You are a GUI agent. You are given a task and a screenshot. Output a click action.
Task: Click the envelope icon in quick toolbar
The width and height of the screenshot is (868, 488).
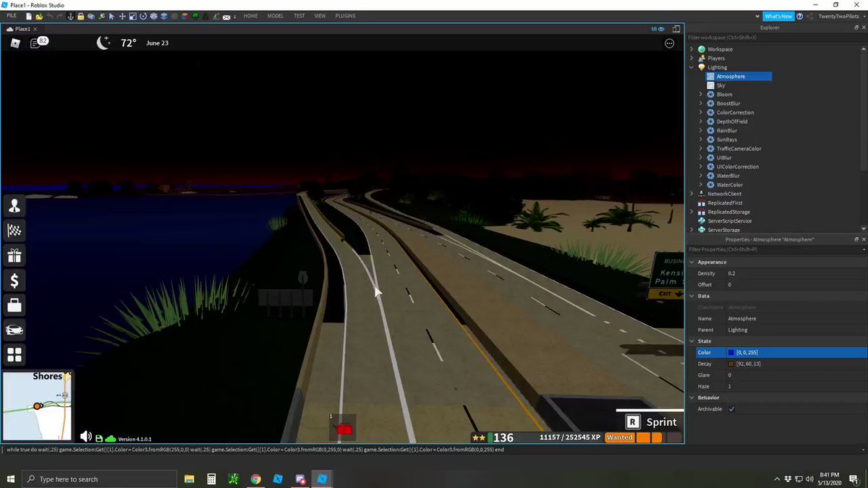(226, 17)
